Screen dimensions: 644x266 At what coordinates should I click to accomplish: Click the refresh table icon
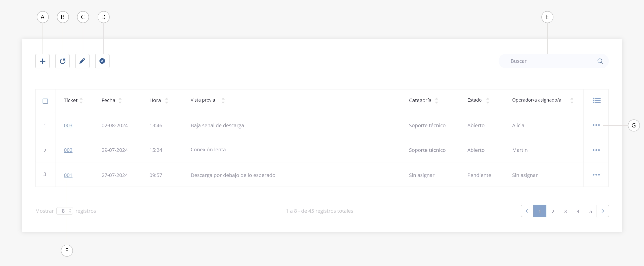click(x=62, y=61)
